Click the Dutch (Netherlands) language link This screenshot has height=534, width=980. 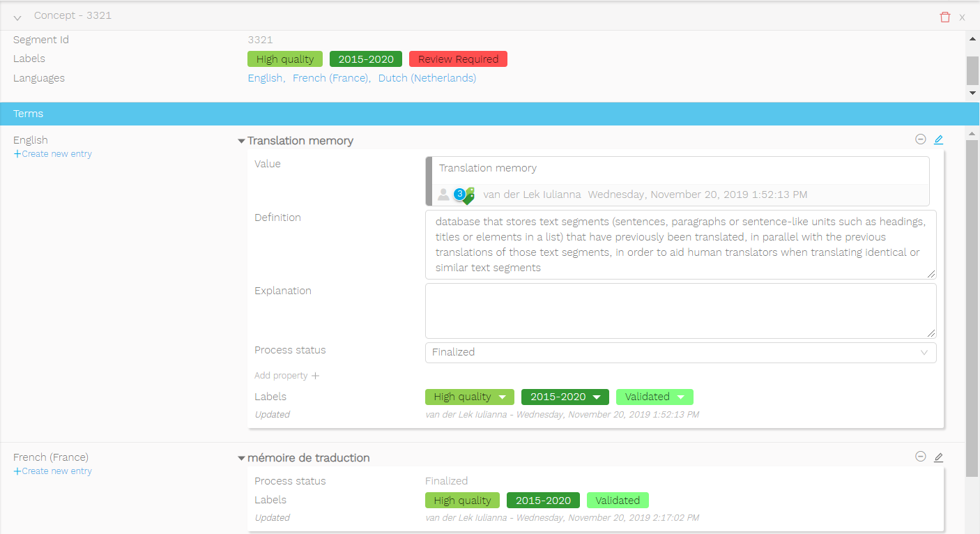pyautogui.click(x=427, y=78)
